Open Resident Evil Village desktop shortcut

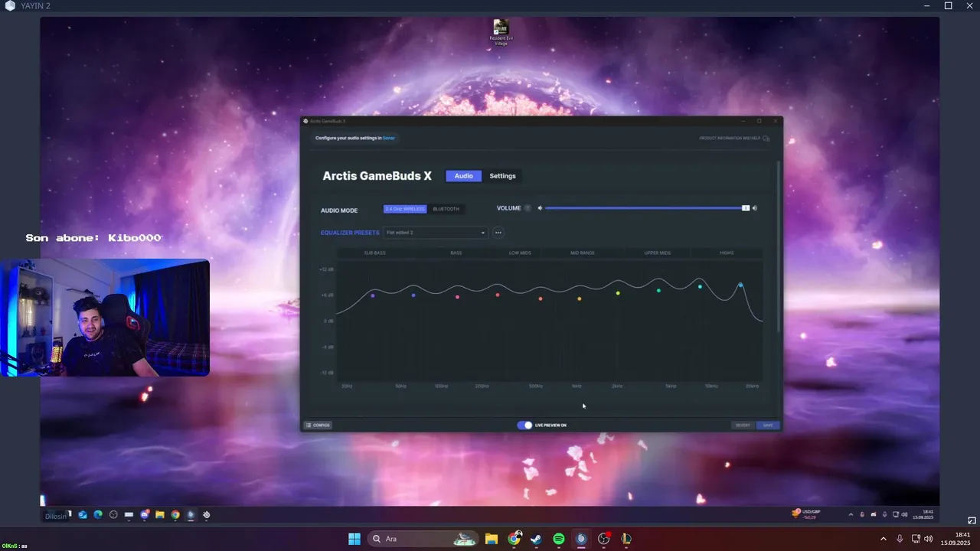click(501, 32)
